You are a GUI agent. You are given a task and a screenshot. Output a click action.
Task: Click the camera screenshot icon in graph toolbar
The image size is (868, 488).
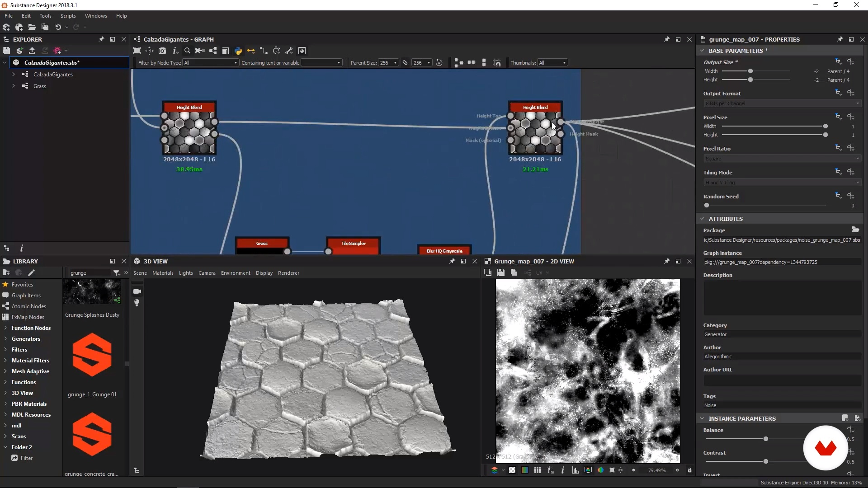(x=162, y=51)
